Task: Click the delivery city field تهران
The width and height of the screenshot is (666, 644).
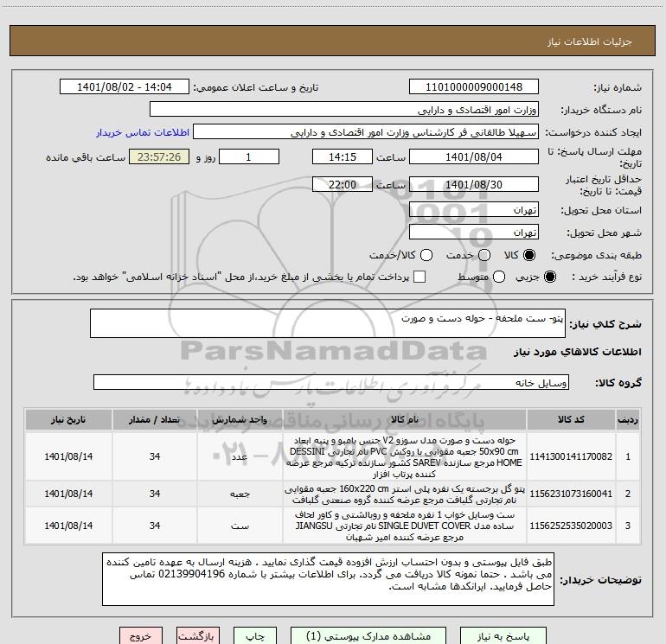Action: (474, 233)
